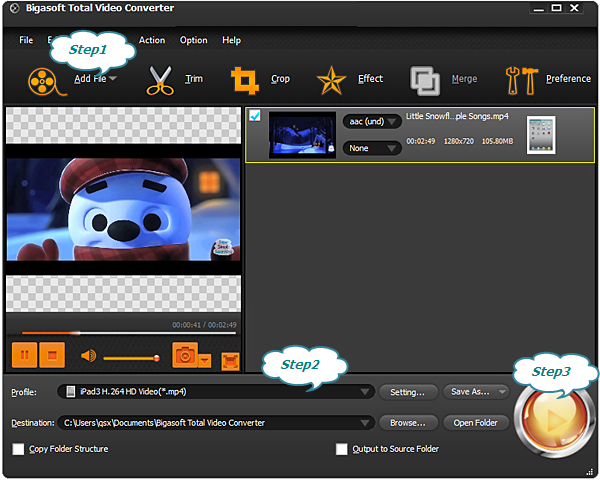600x480 pixels.
Task: Click the Preference tools icon
Action: 522,80
